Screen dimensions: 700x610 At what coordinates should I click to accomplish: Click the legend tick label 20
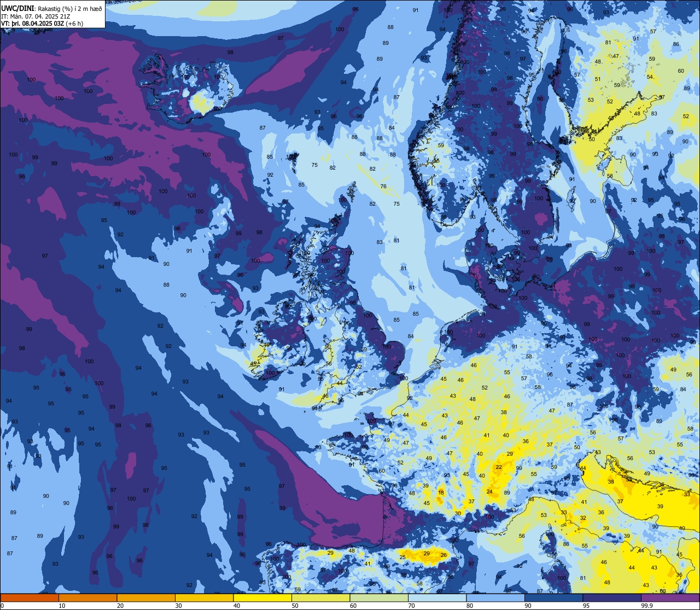click(x=120, y=606)
